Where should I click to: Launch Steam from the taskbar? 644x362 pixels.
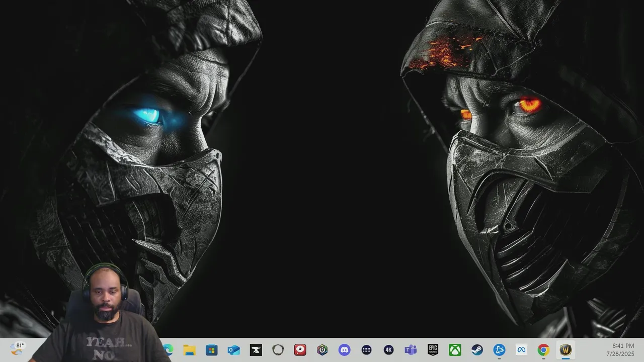pos(477,350)
